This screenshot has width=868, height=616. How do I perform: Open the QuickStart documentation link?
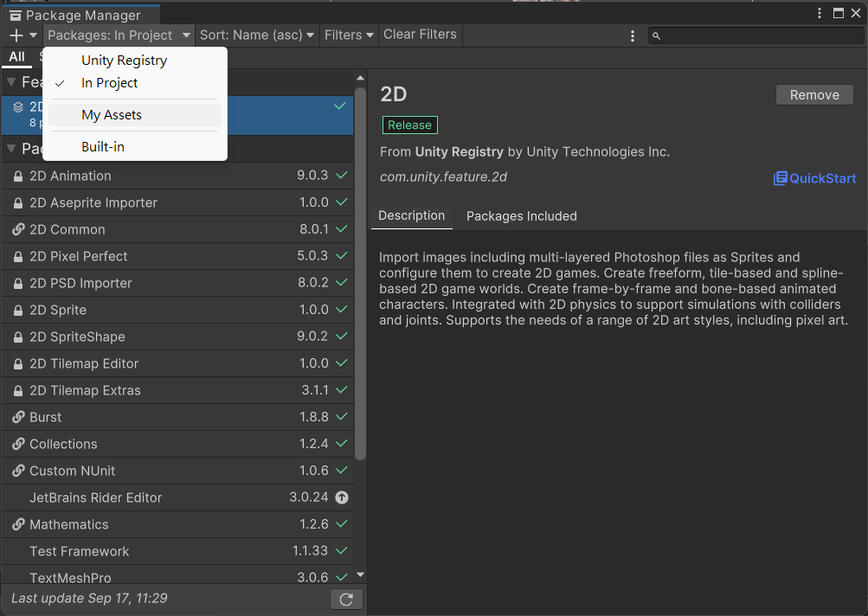tap(814, 178)
